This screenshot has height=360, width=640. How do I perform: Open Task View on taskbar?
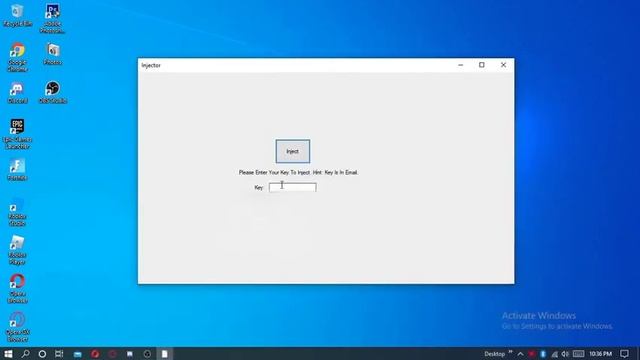(x=59, y=354)
